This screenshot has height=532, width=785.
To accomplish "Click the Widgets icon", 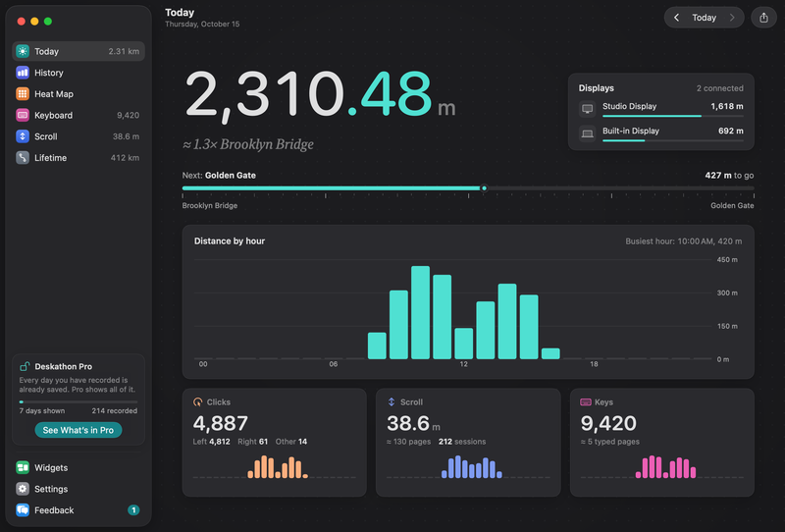I will (x=23, y=467).
